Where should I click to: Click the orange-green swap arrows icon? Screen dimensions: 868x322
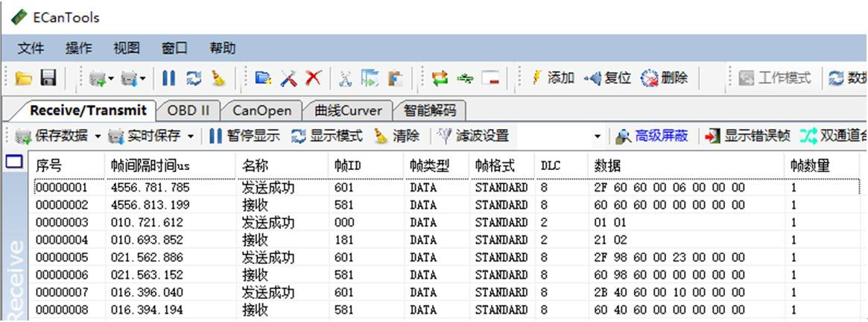coord(440,78)
